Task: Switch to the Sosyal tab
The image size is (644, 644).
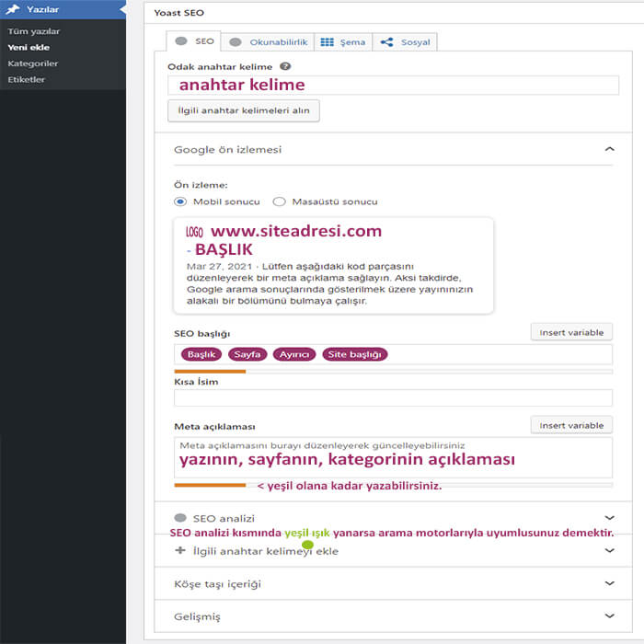Action: coord(405,42)
